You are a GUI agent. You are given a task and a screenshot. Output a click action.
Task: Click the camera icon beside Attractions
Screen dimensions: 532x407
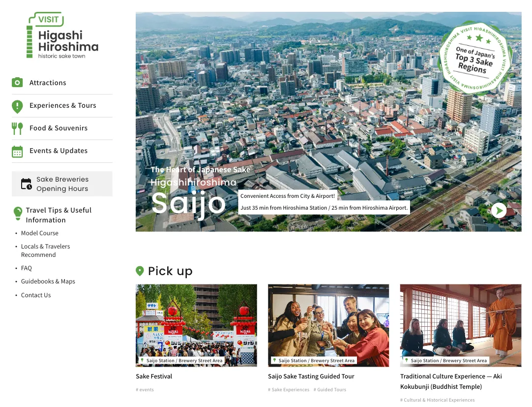(x=17, y=83)
